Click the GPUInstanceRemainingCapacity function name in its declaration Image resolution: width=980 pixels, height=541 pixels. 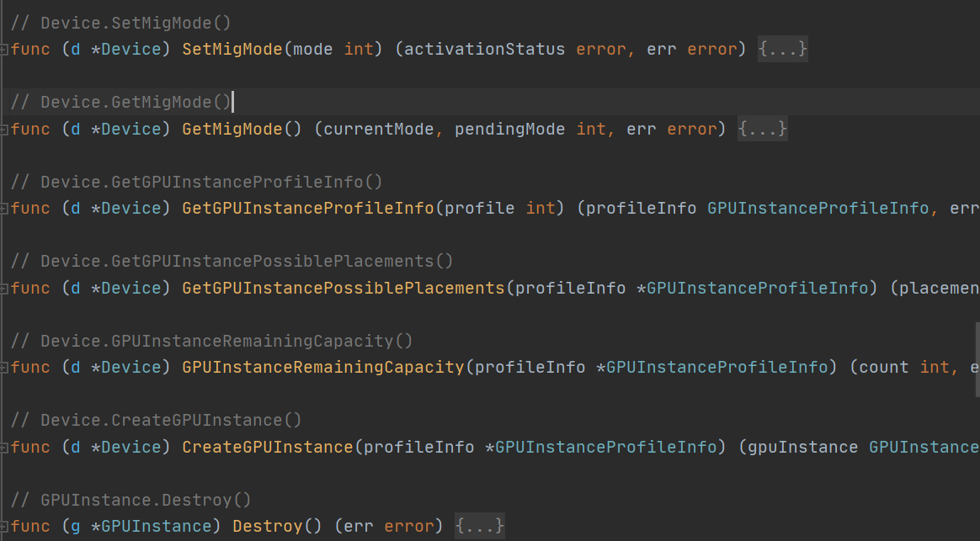pos(323,368)
